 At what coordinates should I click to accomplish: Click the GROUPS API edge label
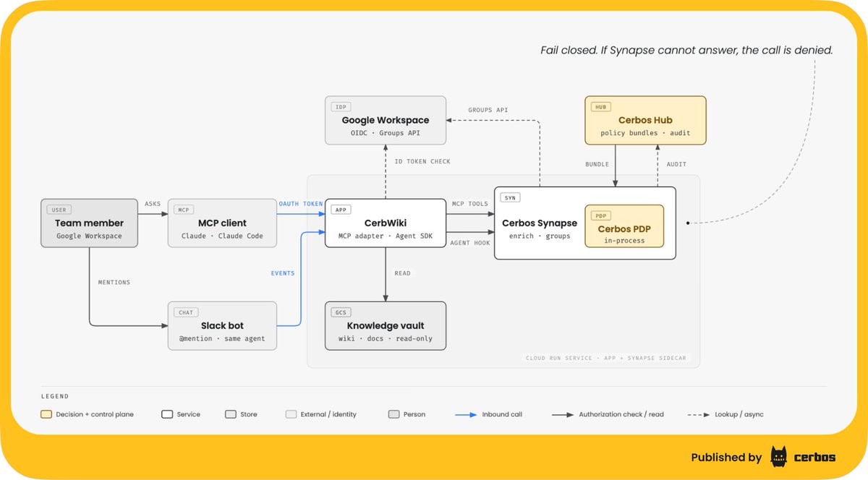pyautogui.click(x=488, y=110)
